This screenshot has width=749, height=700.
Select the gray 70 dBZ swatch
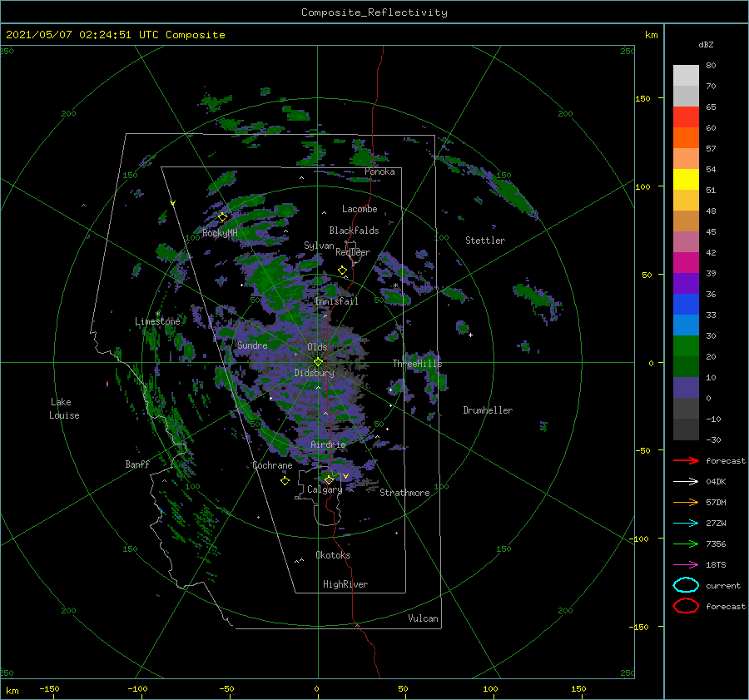(686, 96)
